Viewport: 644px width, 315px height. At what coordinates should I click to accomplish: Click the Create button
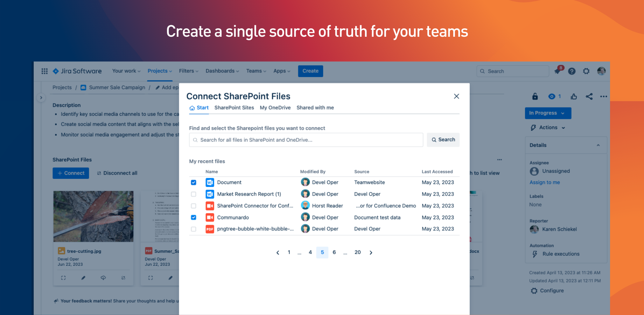[310, 71]
